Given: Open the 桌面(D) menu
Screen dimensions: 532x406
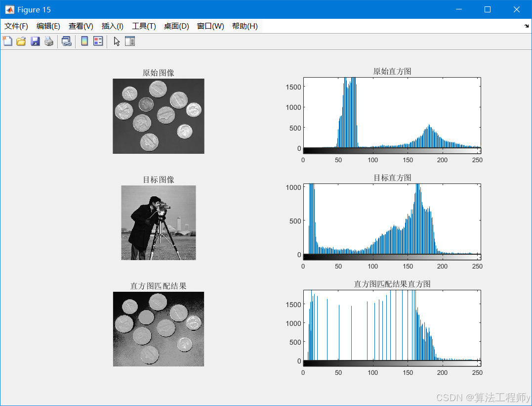Looking at the screenshot, I should (x=176, y=26).
